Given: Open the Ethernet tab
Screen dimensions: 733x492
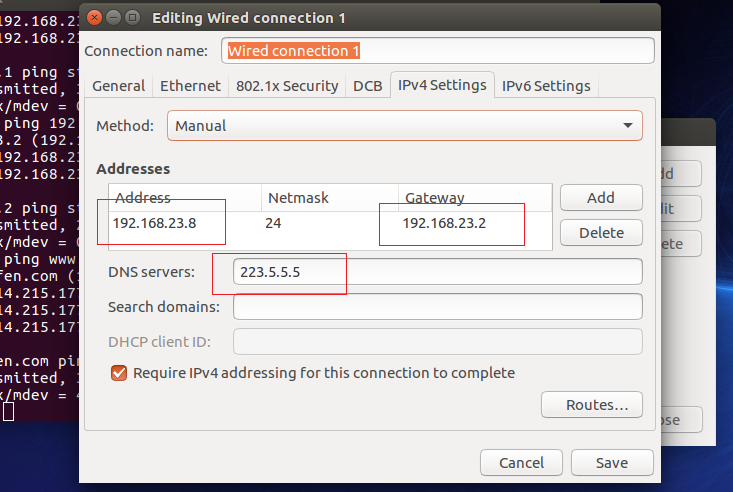Looking at the screenshot, I should tap(191, 86).
